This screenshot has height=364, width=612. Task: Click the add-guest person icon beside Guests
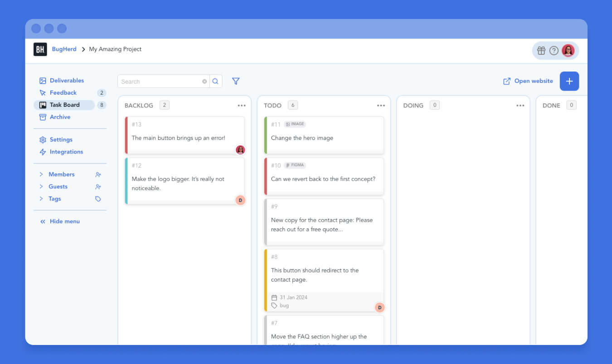click(x=98, y=187)
